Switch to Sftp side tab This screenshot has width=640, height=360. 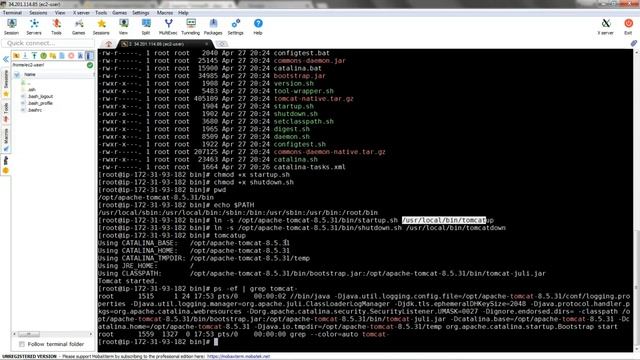6,164
